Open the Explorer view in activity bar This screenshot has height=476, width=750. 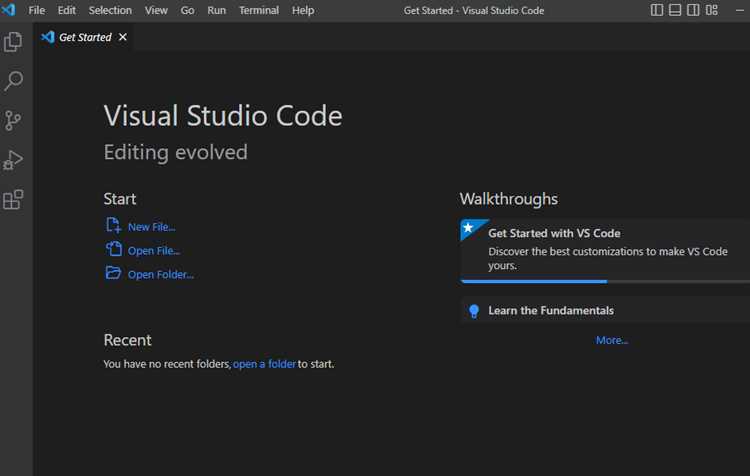pyautogui.click(x=13, y=42)
